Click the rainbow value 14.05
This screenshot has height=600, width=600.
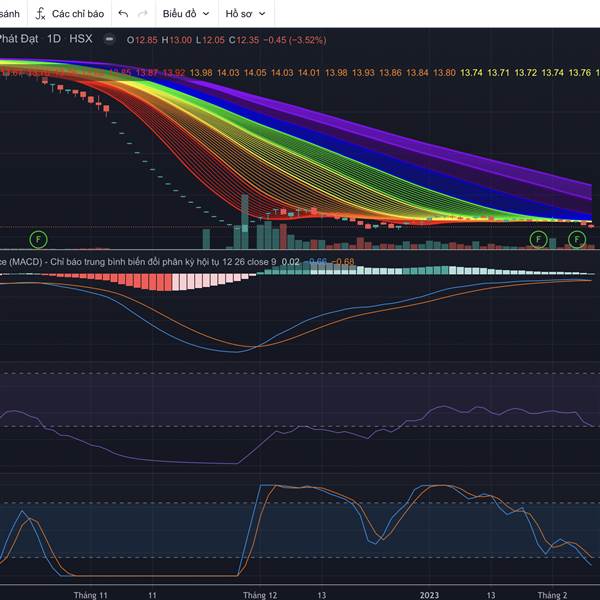(x=255, y=73)
